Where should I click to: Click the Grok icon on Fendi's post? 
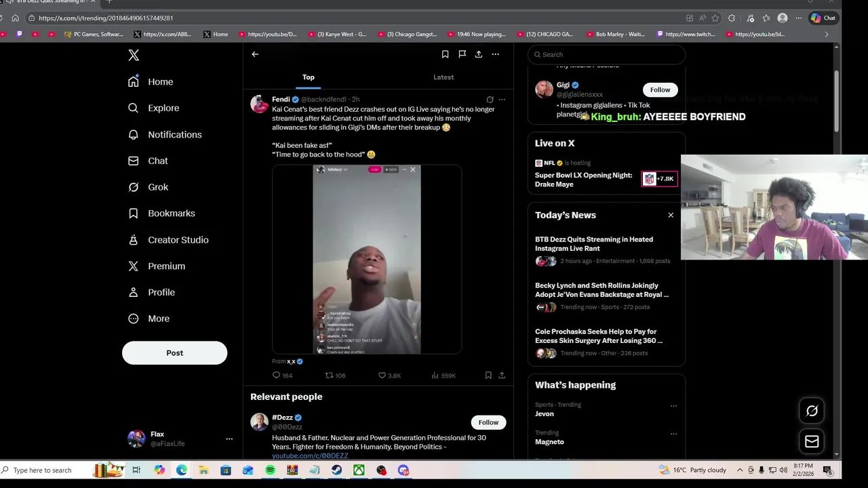pos(490,100)
